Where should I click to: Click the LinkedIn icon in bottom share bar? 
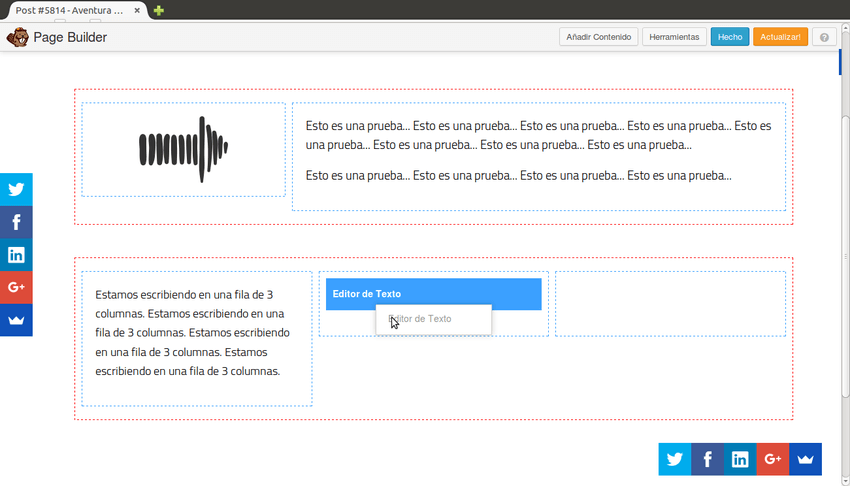740,459
